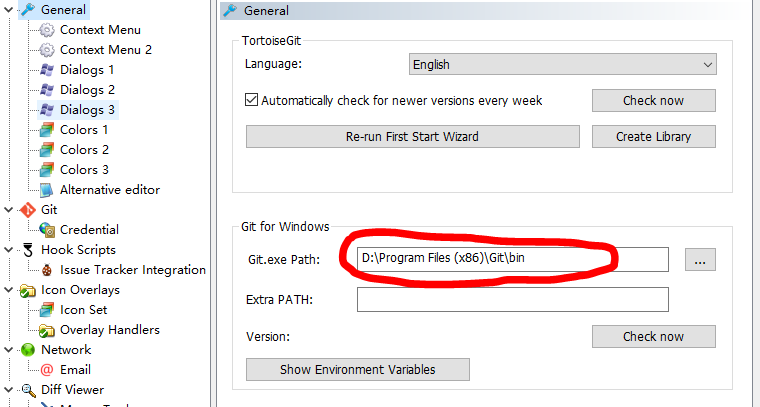Collapse the Diff Viewer tree node
This screenshot has height=407, width=760.
click(x=8, y=390)
